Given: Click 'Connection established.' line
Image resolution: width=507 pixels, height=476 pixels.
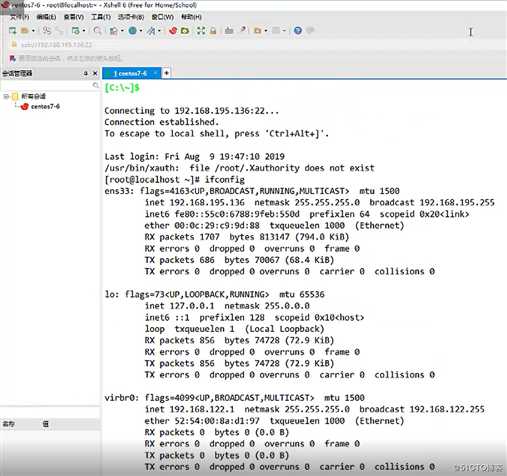Looking at the screenshot, I should [162, 122].
